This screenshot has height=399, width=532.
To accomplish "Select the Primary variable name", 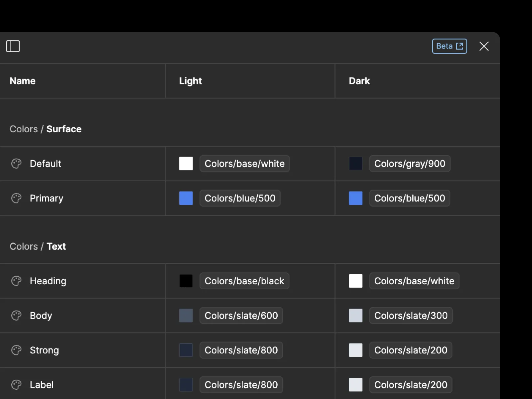I will [x=47, y=198].
